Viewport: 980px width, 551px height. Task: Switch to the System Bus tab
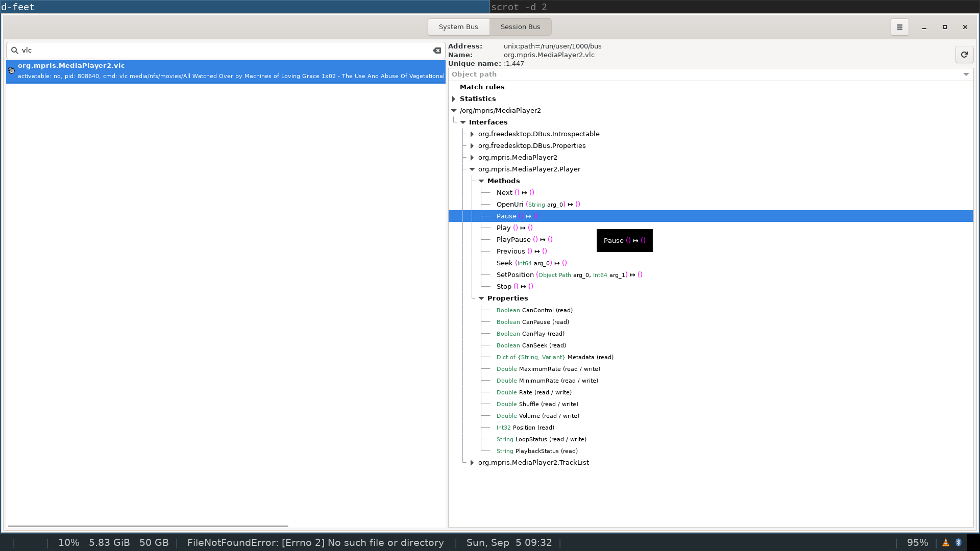[x=458, y=27]
